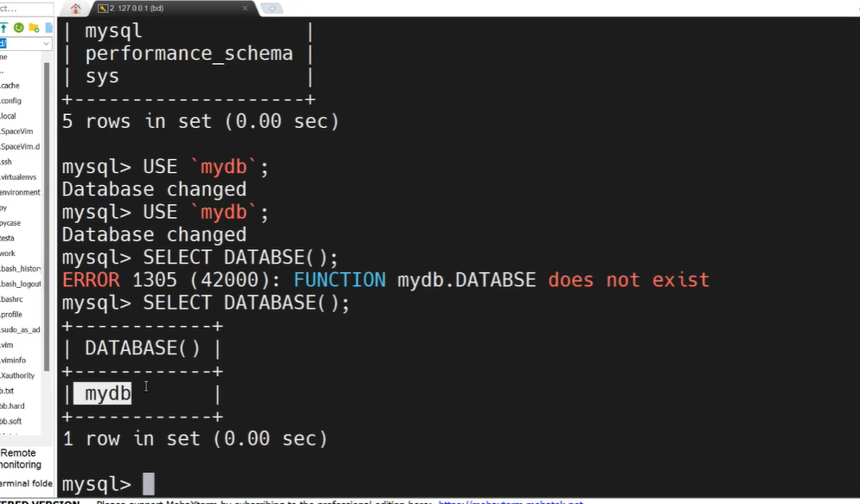The height and width of the screenshot is (504, 860).
Task: Click the mysql prompt cursor line
Action: tap(148, 484)
